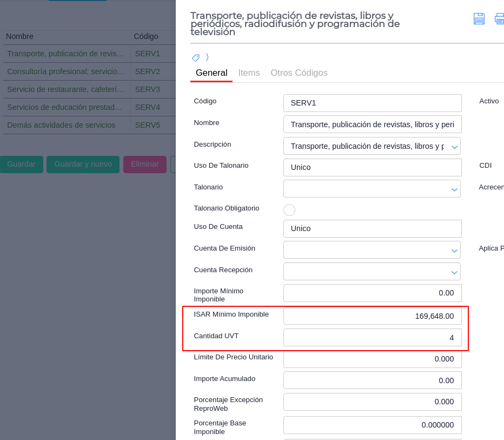Click the Guardar y nuevo button
504x440 pixels.
click(x=83, y=165)
